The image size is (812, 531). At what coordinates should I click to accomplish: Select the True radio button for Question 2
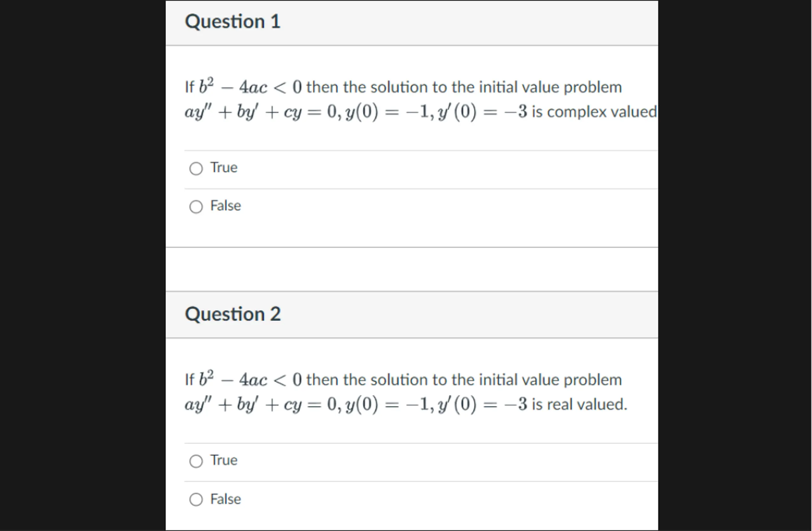[196, 461]
